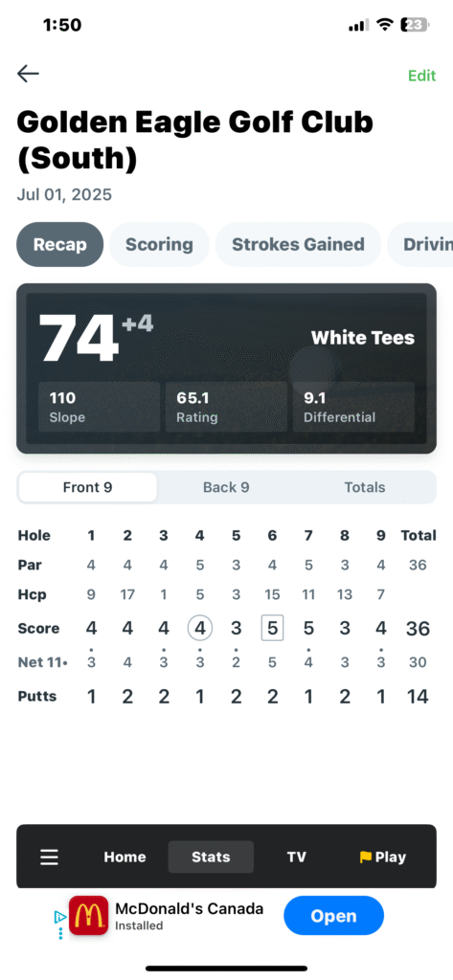Tap the circled birdie score on hole 4

[x=200, y=628]
